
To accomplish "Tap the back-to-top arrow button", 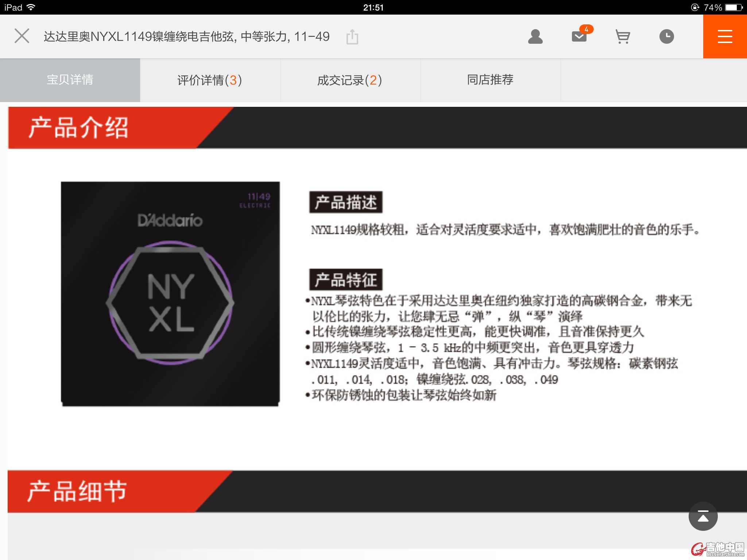I will click(x=703, y=516).
